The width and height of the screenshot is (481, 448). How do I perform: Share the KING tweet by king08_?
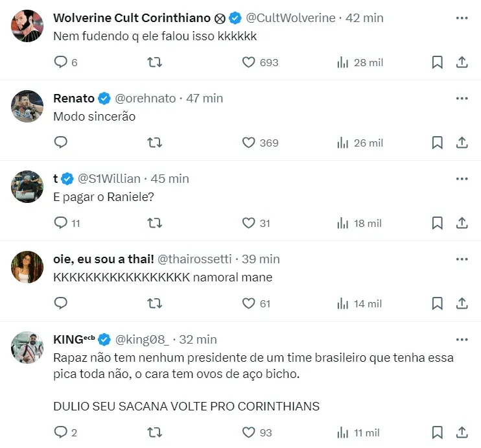[462, 432]
